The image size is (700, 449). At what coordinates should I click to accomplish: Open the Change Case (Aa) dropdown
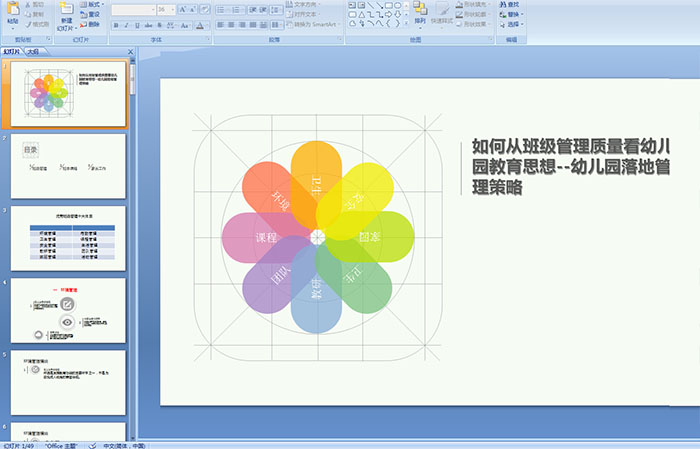(185, 25)
